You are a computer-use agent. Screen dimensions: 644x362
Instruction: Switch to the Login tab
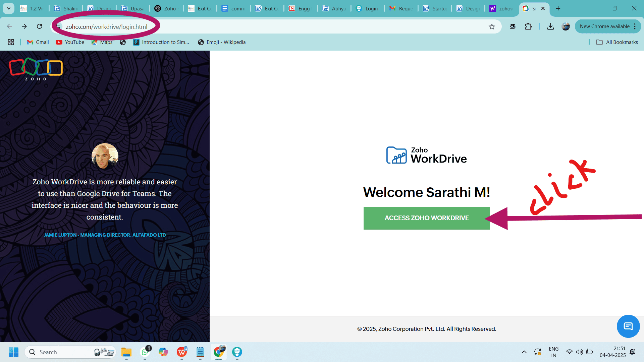tap(368, 8)
